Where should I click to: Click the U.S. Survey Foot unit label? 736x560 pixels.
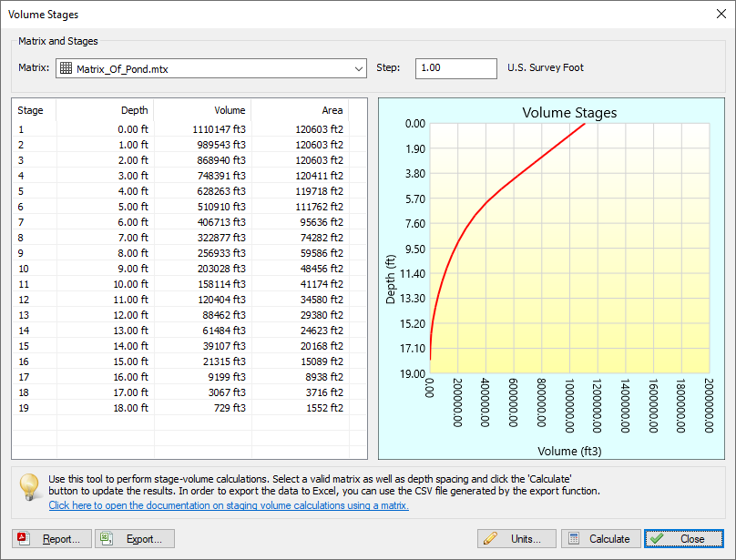pos(546,67)
